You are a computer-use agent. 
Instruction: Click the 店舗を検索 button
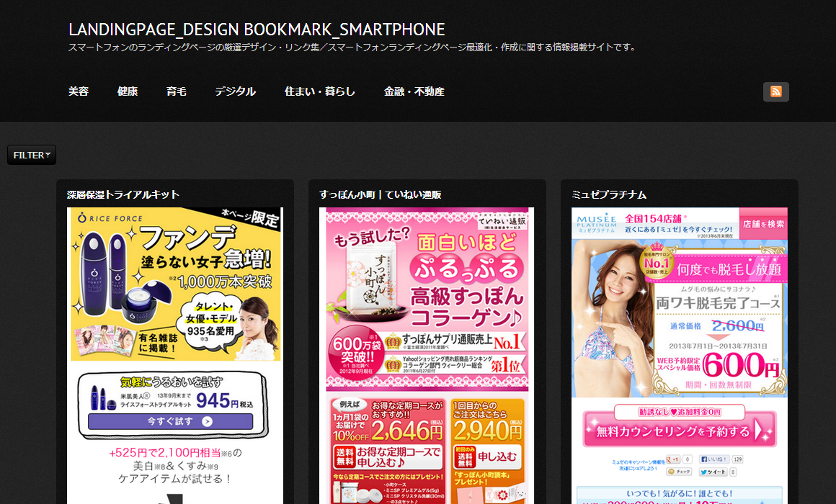click(763, 224)
